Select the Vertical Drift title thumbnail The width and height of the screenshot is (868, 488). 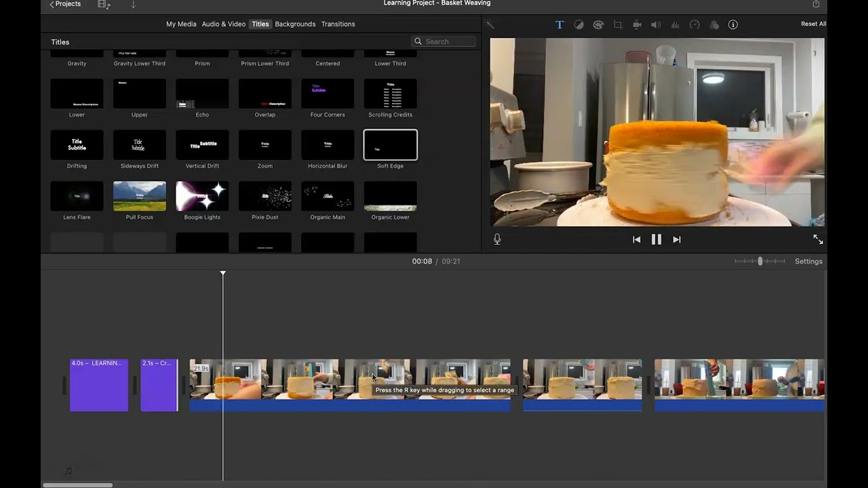[x=202, y=145]
